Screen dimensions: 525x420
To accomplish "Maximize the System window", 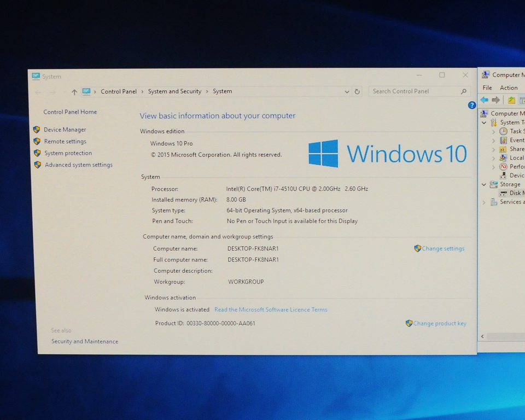I will click(x=442, y=75).
